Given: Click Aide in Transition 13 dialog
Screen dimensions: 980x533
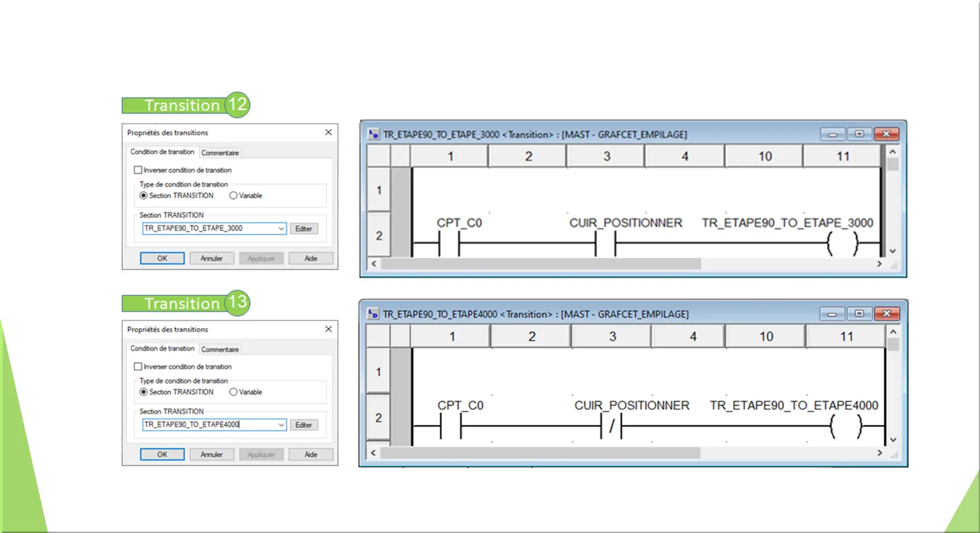Looking at the screenshot, I should [311, 454].
